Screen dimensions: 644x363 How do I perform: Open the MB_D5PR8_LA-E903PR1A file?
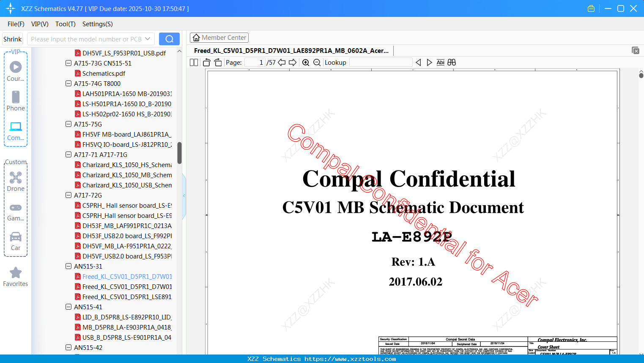(123, 327)
